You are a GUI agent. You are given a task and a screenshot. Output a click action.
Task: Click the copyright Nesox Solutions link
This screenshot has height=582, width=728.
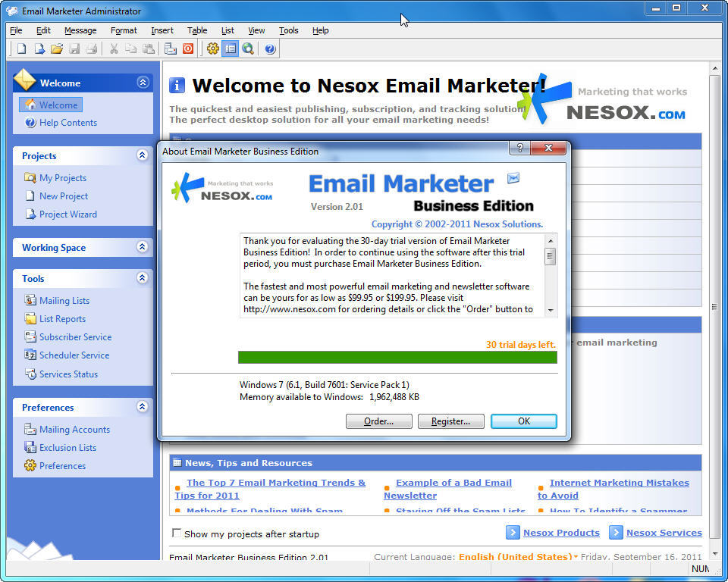[x=457, y=224]
